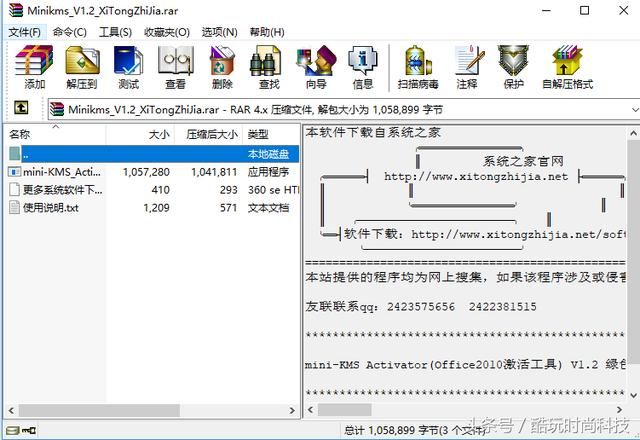Click the comment pane vertical scrollbar thumb

click(633, 251)
